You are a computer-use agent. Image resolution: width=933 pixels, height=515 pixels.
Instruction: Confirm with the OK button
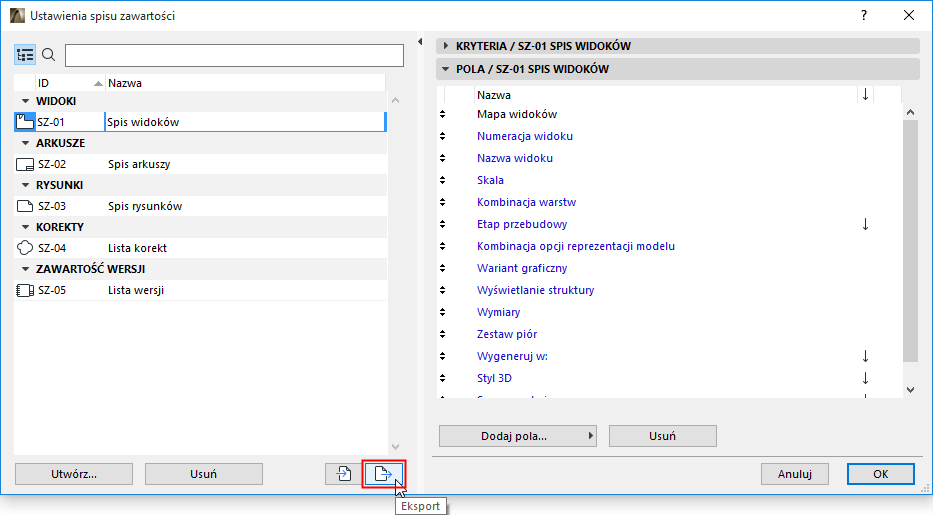tap(881, 474)
